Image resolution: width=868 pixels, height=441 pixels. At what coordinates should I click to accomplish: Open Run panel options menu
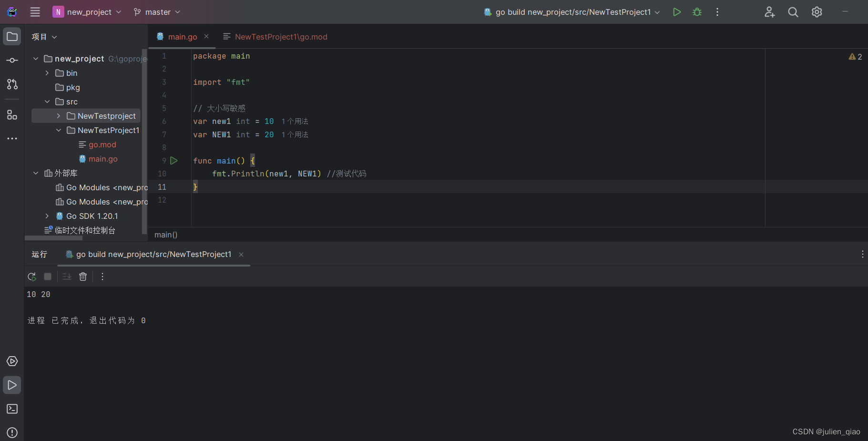862,255
